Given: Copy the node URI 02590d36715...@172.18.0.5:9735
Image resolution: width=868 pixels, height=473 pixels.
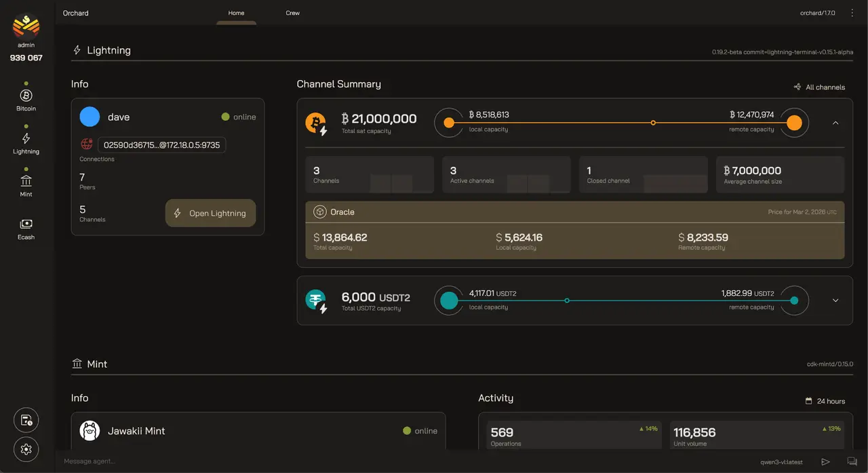Looking at the screenshot, I should point(162,145).
